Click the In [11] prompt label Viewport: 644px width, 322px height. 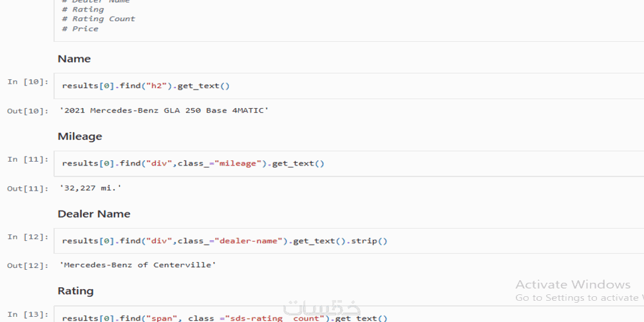pyautogui.click(x=28, y=159)
